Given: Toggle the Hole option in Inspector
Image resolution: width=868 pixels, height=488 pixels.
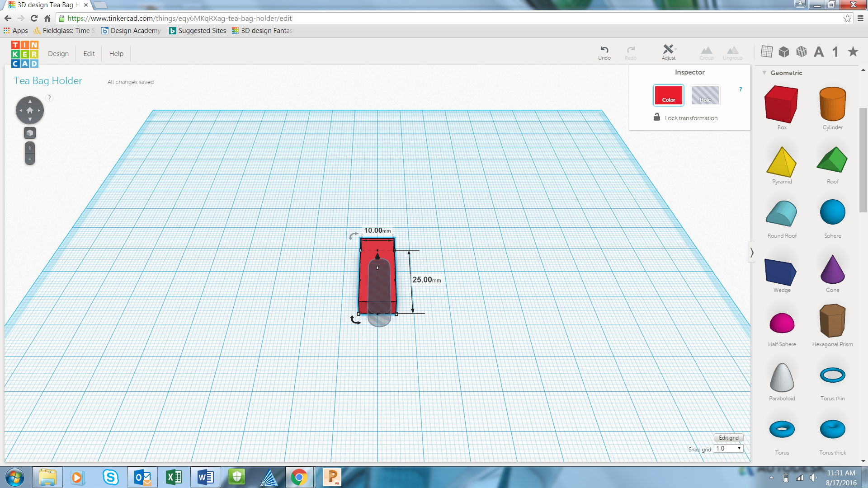Looking at the screenshot, I should tap(705, 95).
